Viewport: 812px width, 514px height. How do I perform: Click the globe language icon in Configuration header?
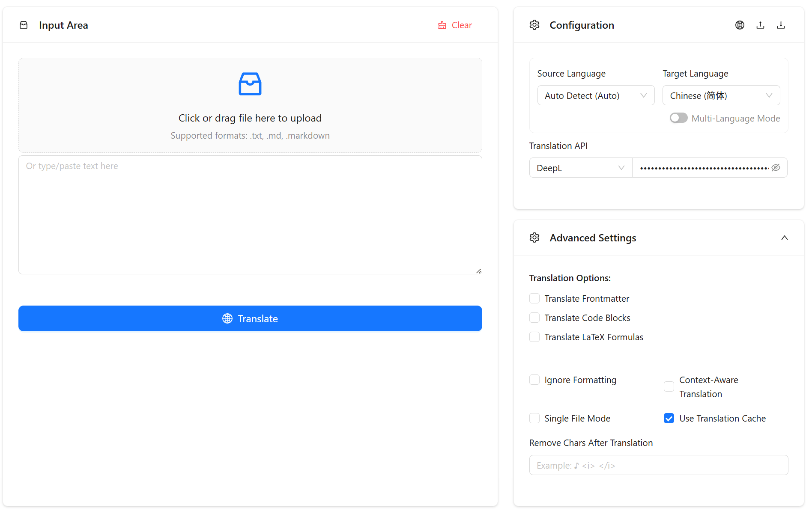740,25
